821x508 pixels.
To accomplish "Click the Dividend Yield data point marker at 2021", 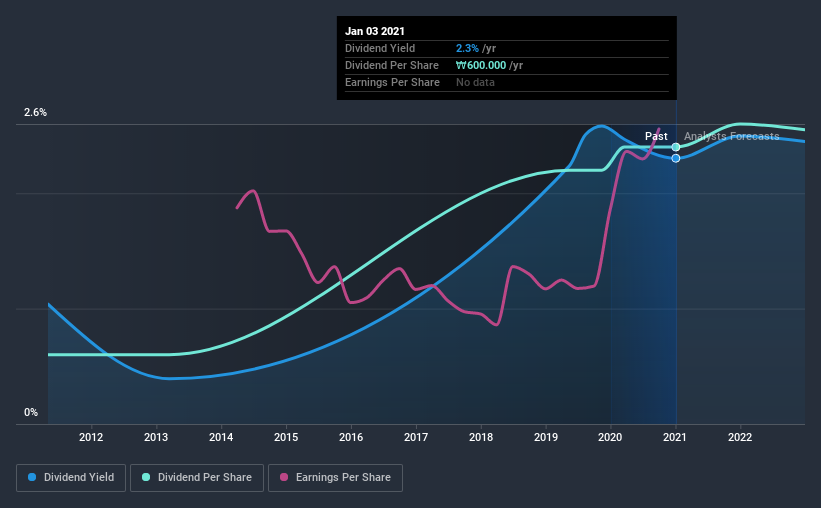I will point(676,158).
